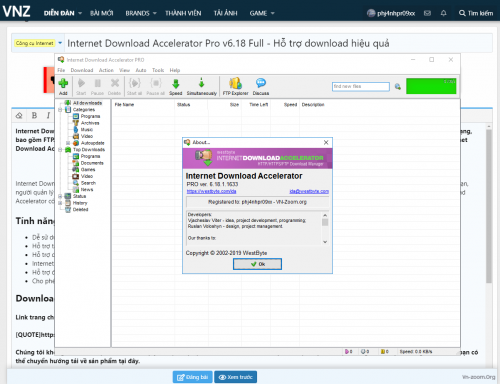The width and height of the screenshot is (500, 384).
Task: Open the Auto menu
Action: (x=141, y=70)
